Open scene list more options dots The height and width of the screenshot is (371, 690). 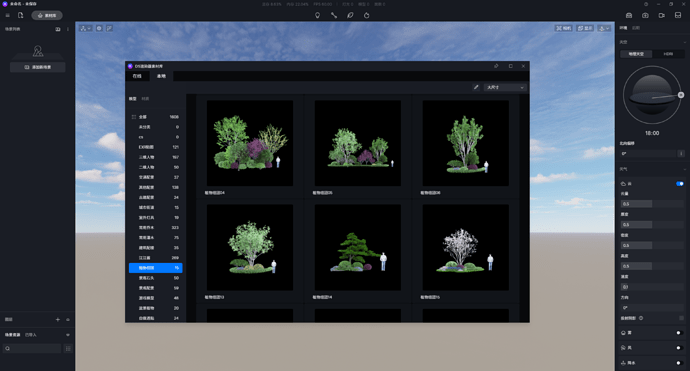(68, 29)
